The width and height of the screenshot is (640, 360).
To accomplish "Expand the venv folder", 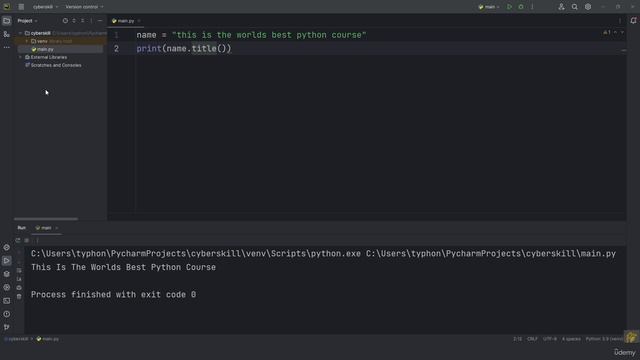I will (27, 41).
